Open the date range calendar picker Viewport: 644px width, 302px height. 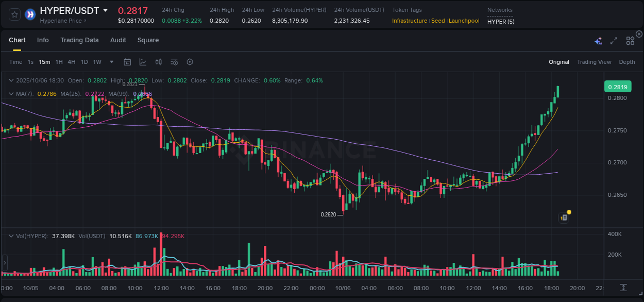point(127,62)
